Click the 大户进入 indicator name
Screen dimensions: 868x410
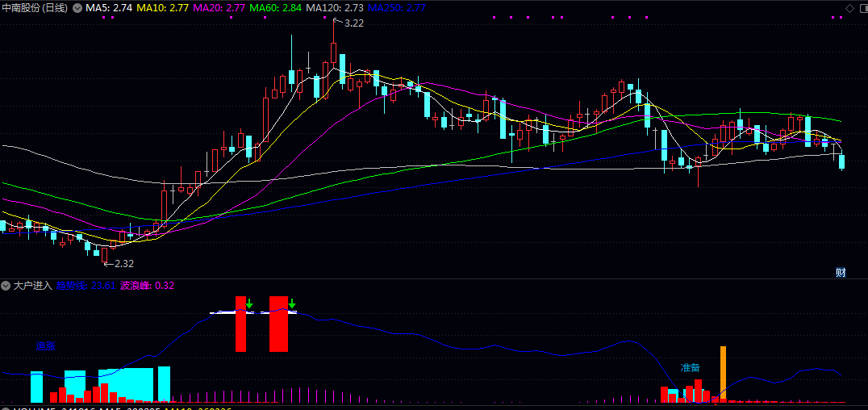click(x=32, y=286)
